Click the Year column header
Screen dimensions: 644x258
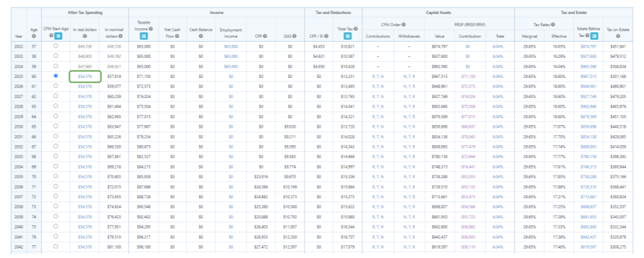[x=19, y=36]
